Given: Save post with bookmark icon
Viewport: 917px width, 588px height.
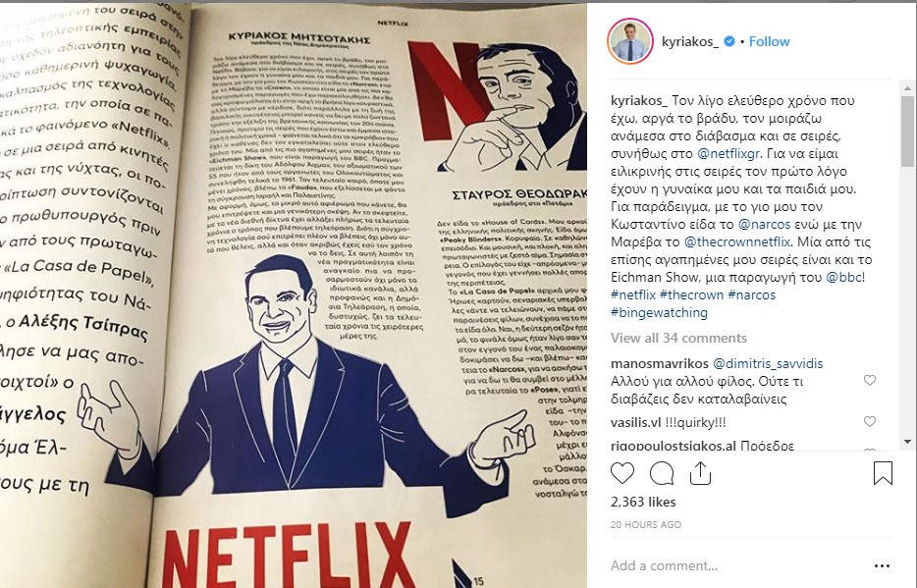Looking at the screenshot, I should [x=883, y=473].
